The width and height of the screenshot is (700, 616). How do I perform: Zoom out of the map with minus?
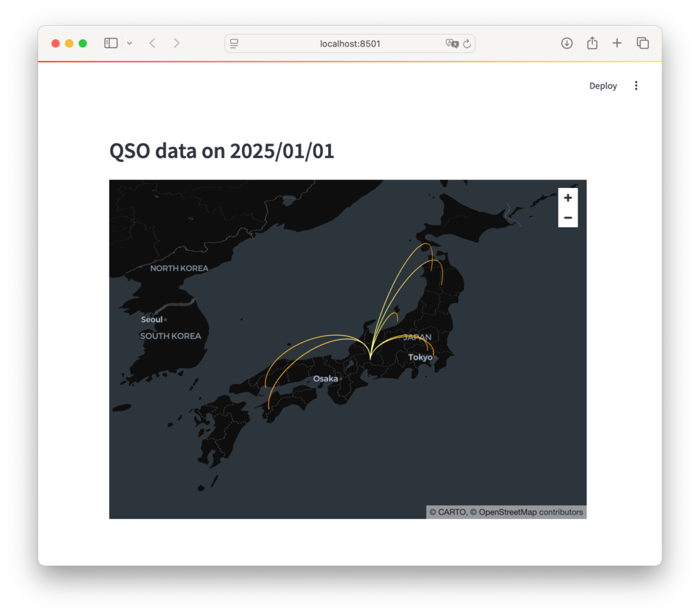pos(567,217)
